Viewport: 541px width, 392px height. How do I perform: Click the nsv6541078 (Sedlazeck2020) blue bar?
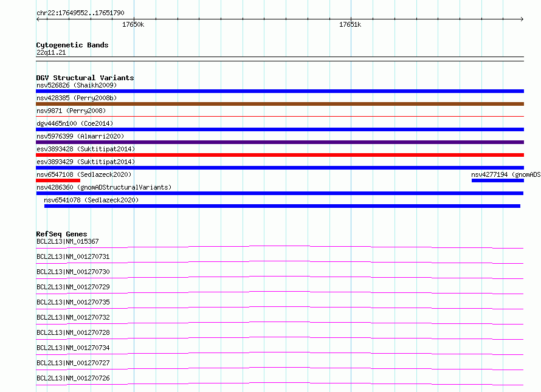(282, 206)
